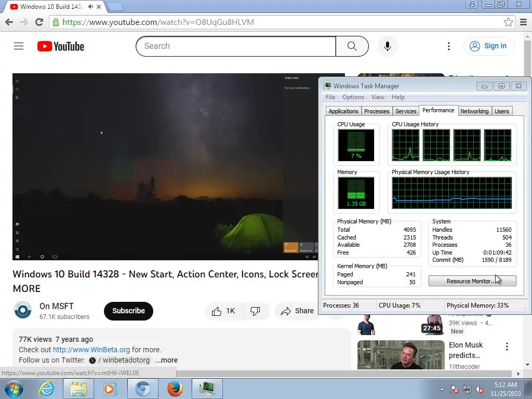Click the Sign in button
The width and height of the screenshot is (532, 399).
pyautogui.click(x=488, y=46)
